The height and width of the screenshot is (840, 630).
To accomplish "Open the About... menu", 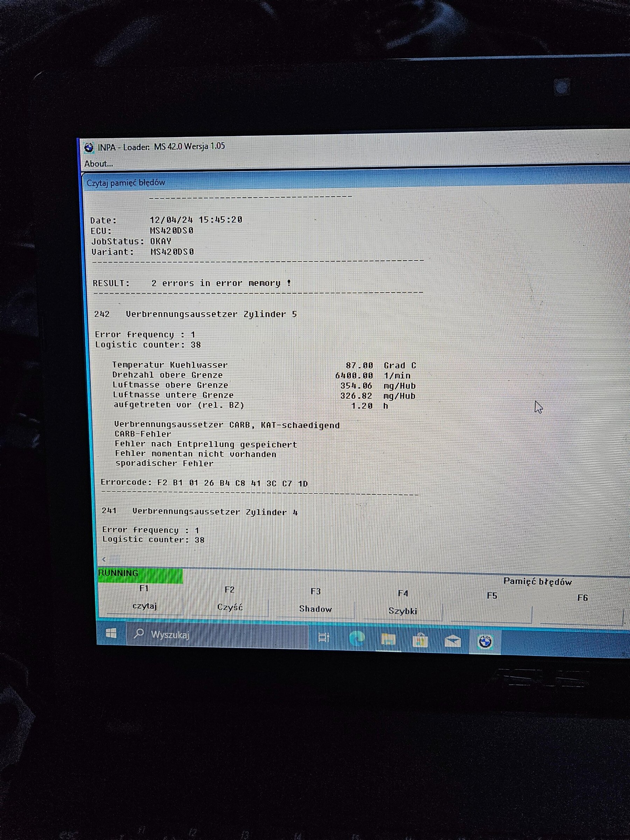I will (98, 164).
